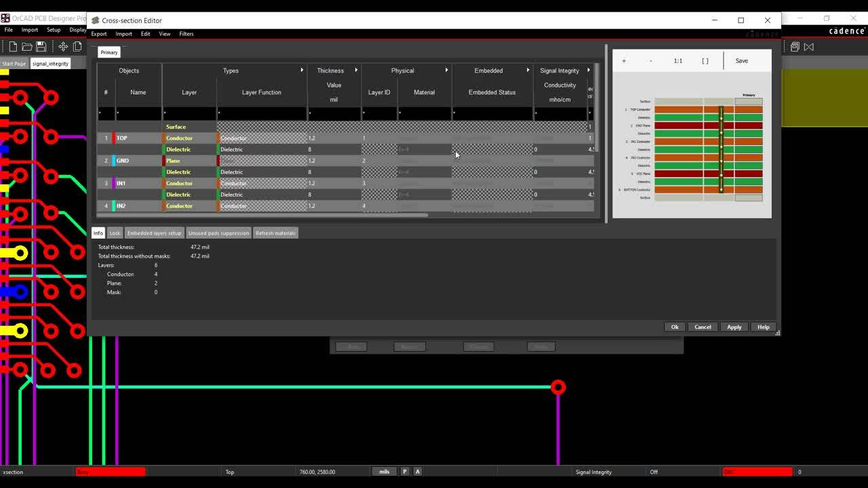
Task: Click the cascaded-windows icon in OrCAD's right toolbar
Action: point(795,47)
